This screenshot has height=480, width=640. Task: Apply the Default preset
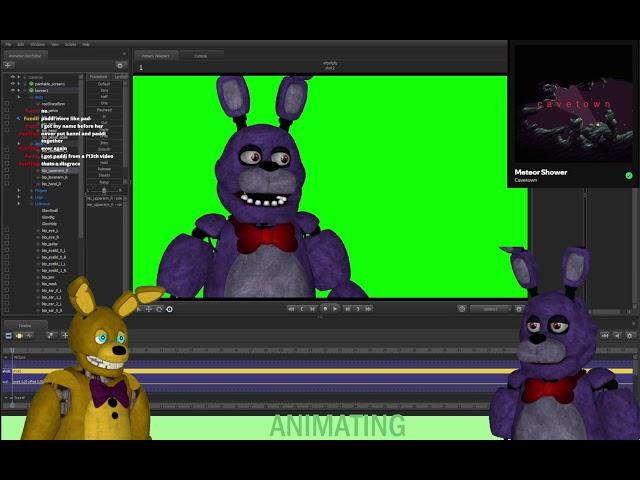104,84
